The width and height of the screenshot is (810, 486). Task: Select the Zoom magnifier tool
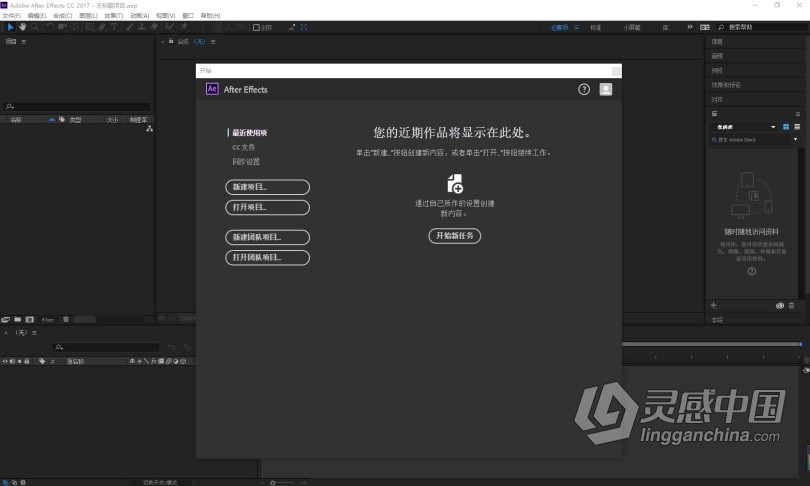point(35,27)
